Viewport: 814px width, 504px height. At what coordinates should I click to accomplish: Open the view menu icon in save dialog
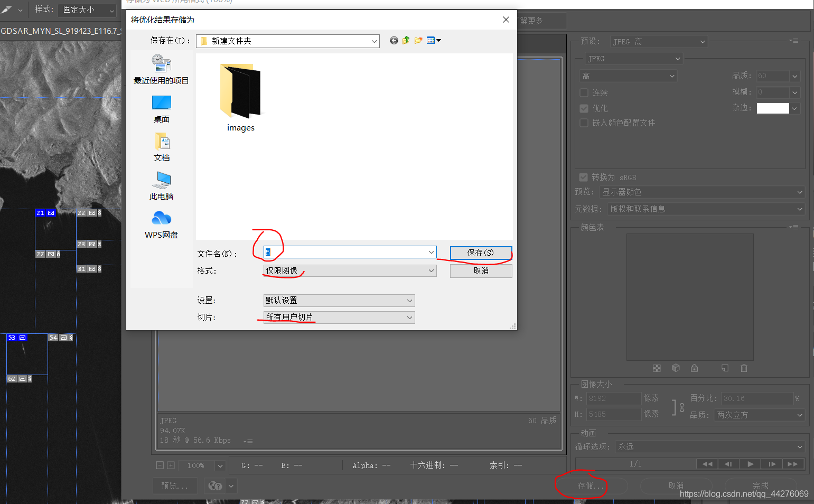point(434,41)
